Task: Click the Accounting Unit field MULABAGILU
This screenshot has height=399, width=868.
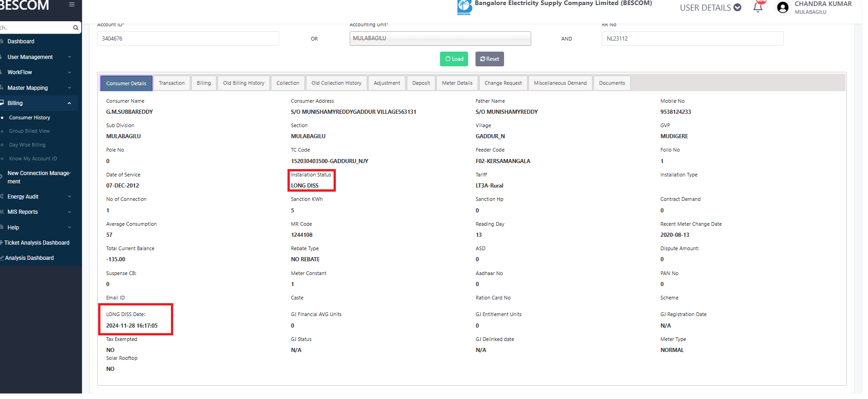Action: tap(440, 38)
